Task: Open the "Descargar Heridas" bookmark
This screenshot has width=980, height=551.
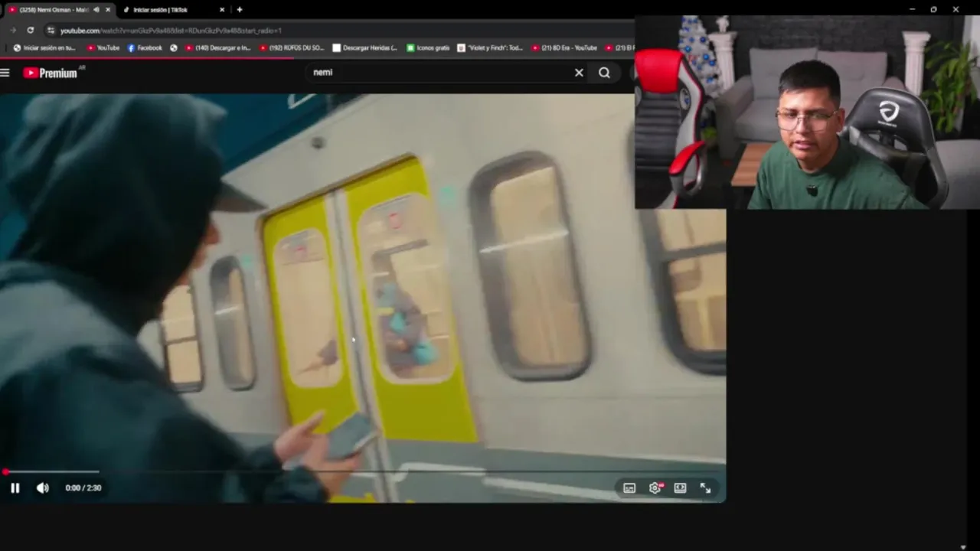Action: tap(364, 47)
